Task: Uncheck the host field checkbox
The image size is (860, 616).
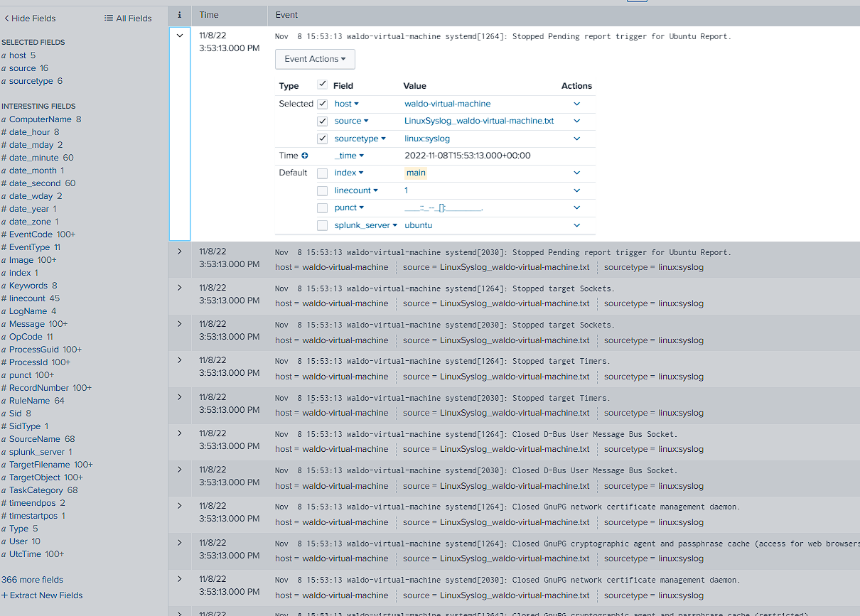Action: tap(323, 104)
